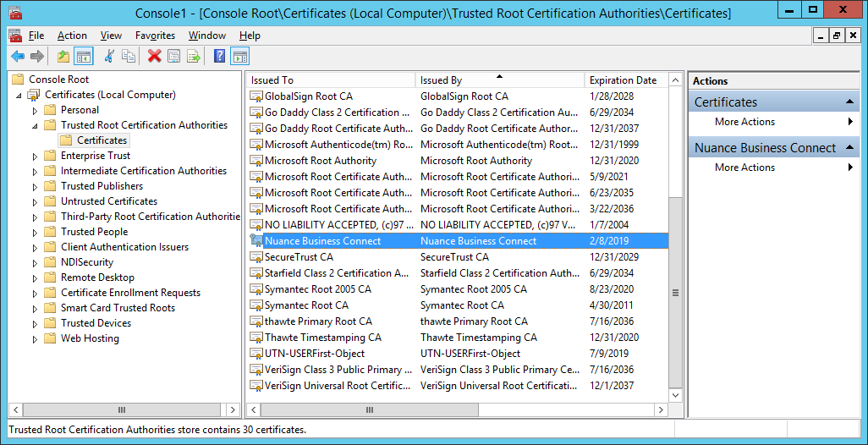Collapse Trusted Root Certification Authorities node
This screenshot has height=445, width=868.
coord(35,125)
